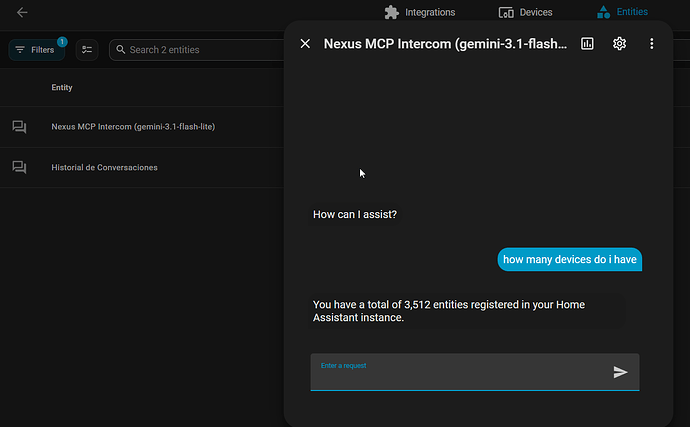Switch to the Devices tab
The height and width of the screenshot is (427, 690).
(x=525, y=12)
